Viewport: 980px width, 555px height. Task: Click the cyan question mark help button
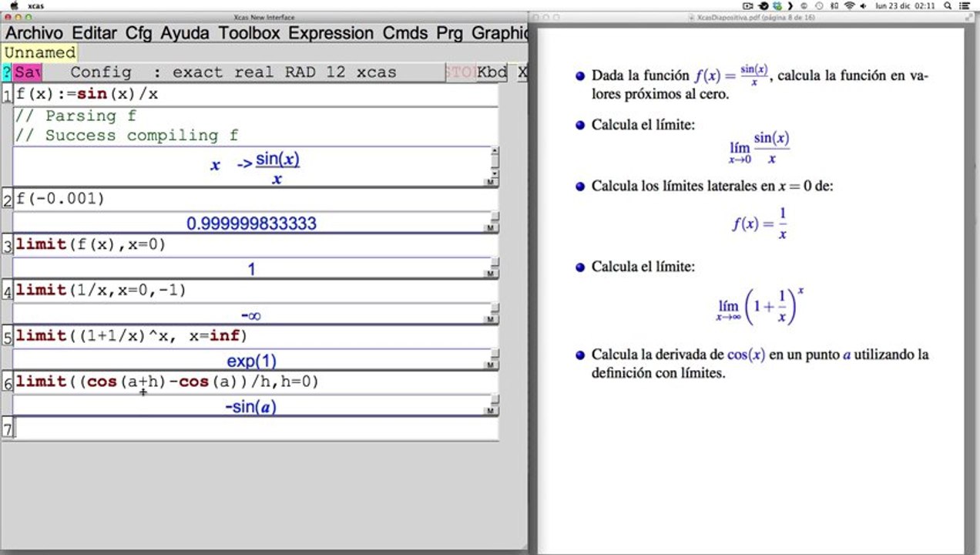pos(7,72)
